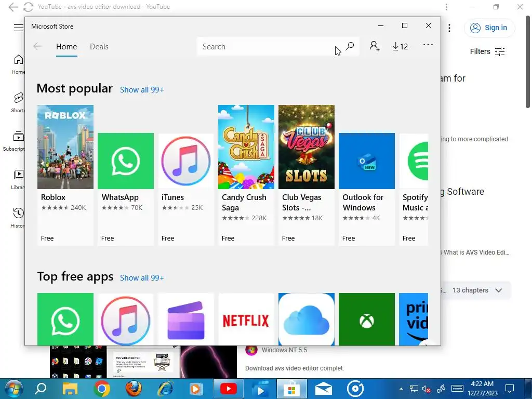Screen dimensions: 532x399
Task: Open the Xbox app tile
Action: click(367, 320)
